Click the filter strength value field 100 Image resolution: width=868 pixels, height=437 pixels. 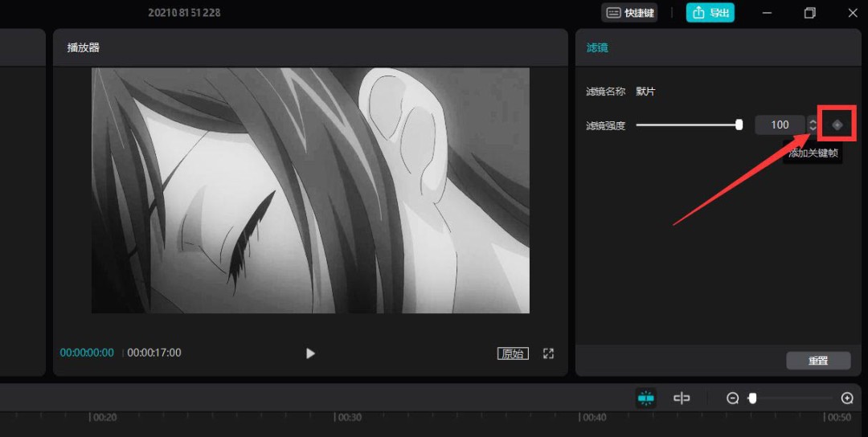click(780, 125)
